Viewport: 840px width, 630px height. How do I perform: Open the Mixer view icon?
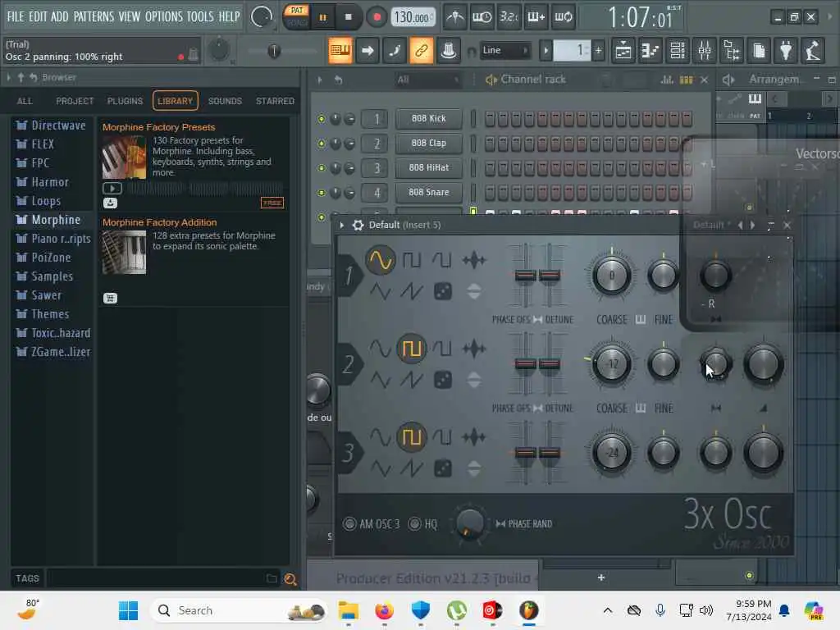click(x=705, y=51)
